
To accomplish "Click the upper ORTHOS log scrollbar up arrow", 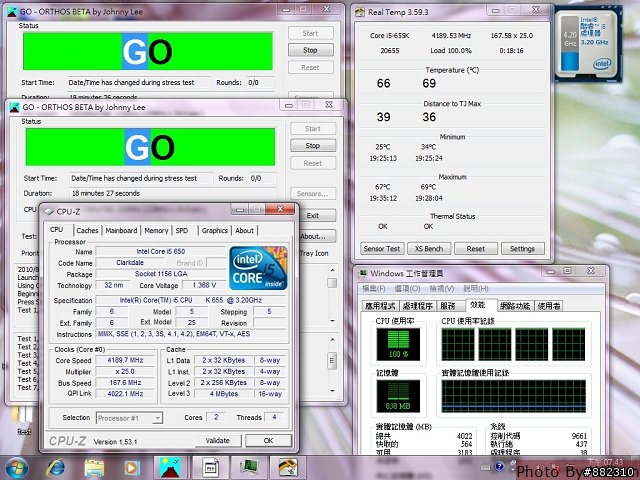I will click(332, 270).
